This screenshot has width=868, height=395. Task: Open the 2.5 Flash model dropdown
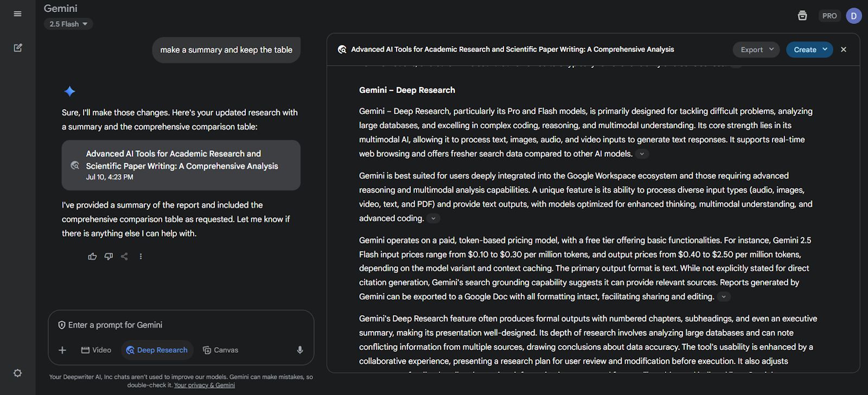[x=68, y=24]
